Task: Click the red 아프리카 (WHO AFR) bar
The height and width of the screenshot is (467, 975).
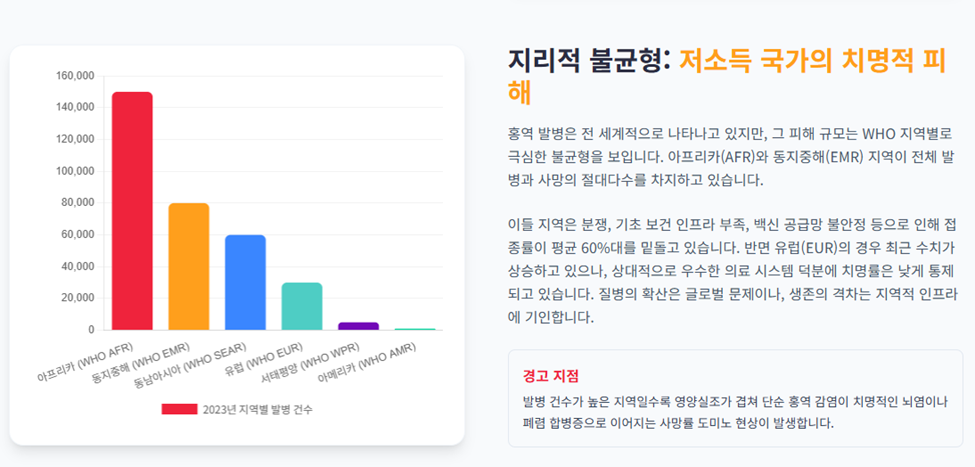Action: (132, 211)
